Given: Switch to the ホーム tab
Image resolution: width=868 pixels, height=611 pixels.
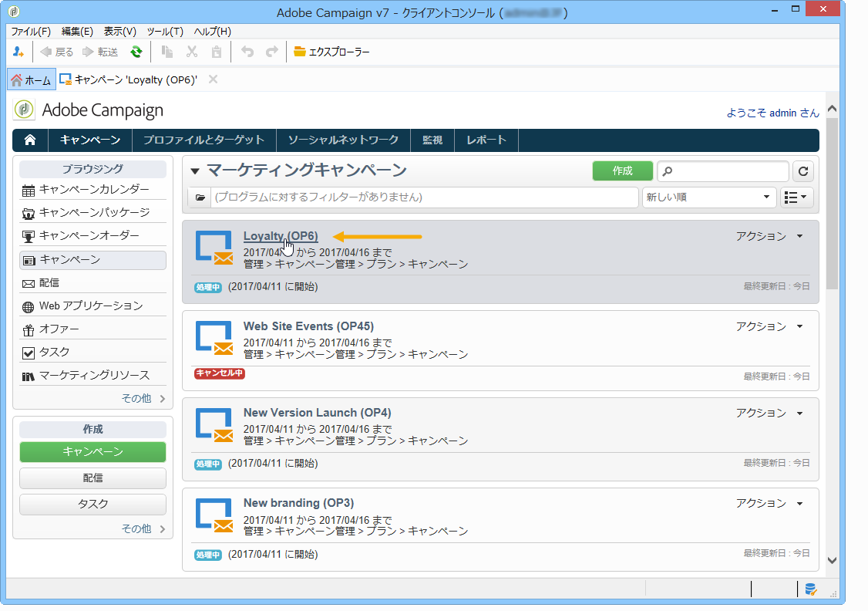Looking at the screenshot, I should [32, 80].
